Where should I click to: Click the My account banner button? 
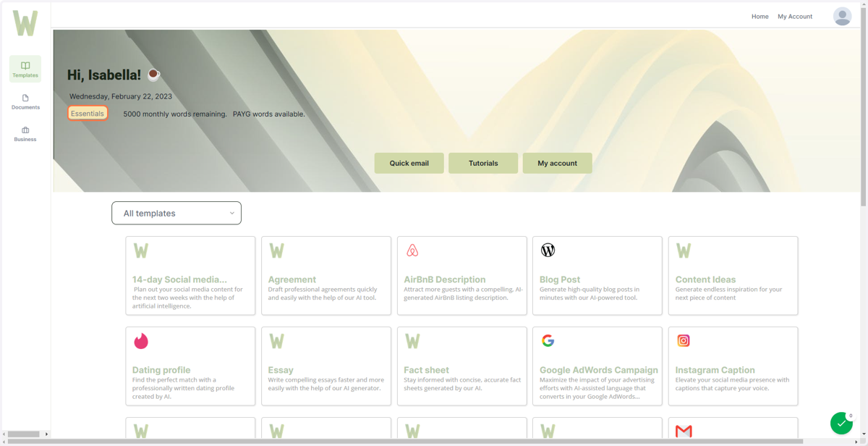point(557,163)
